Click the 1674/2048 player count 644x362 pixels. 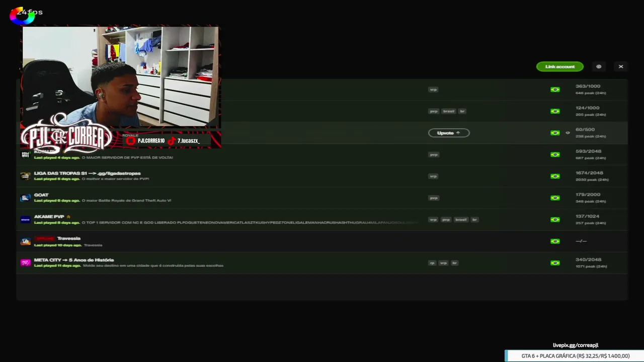pyautogui.click(x=589, y=173)
